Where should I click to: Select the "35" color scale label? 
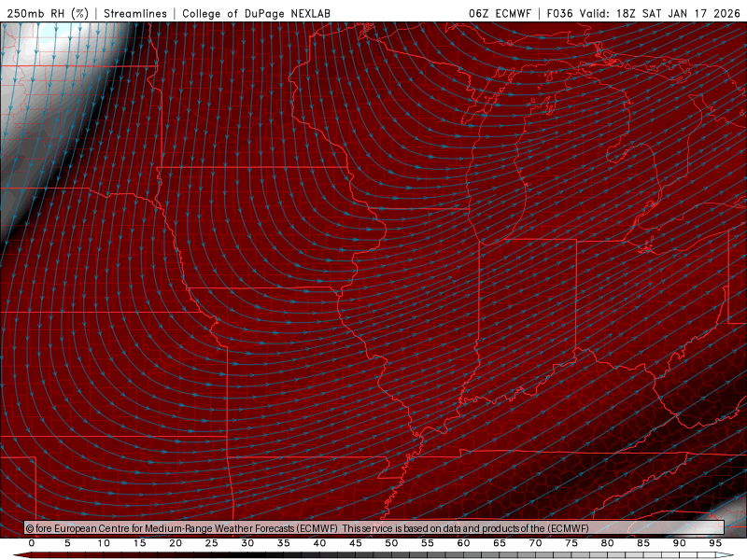point(284,543)
